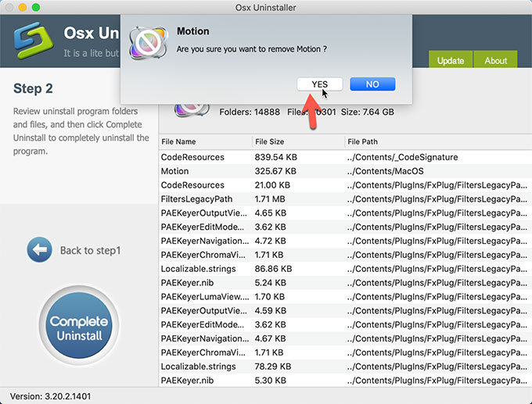
Task: Select the CodeResources 839.54 KB row
Action: pos(345,157)
